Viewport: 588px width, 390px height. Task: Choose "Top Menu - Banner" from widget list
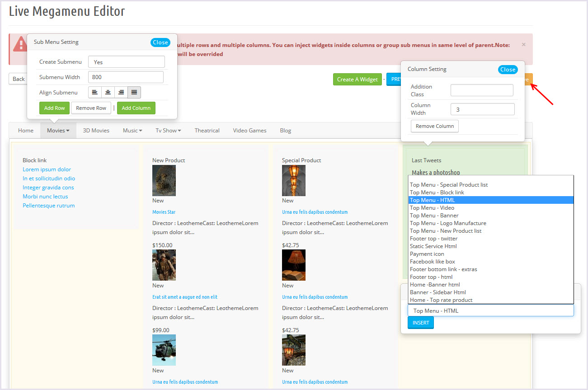434,216
